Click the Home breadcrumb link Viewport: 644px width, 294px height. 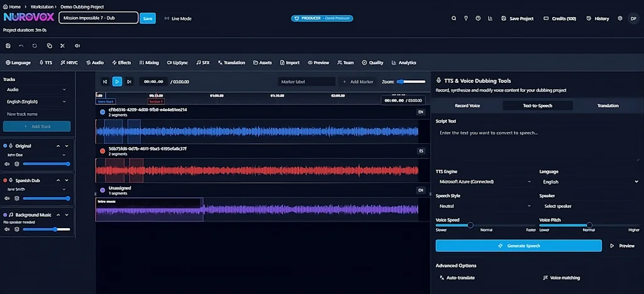point(12,7)
